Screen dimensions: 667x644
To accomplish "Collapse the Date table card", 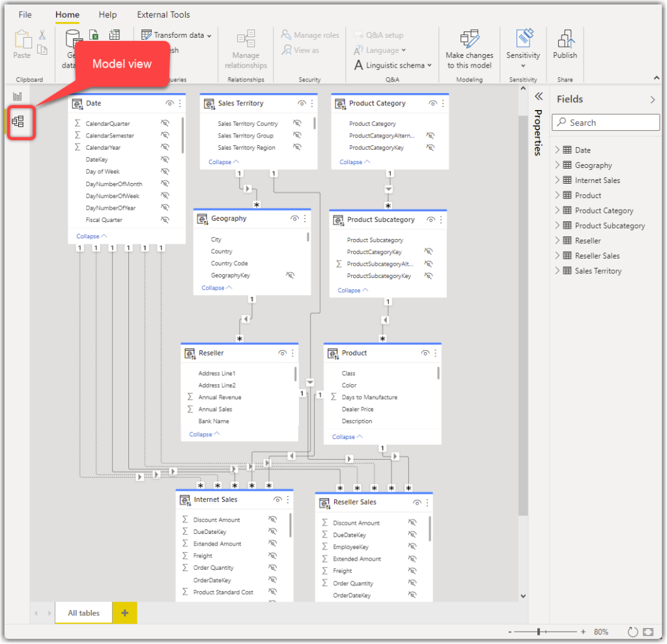I will pos(91,236).
